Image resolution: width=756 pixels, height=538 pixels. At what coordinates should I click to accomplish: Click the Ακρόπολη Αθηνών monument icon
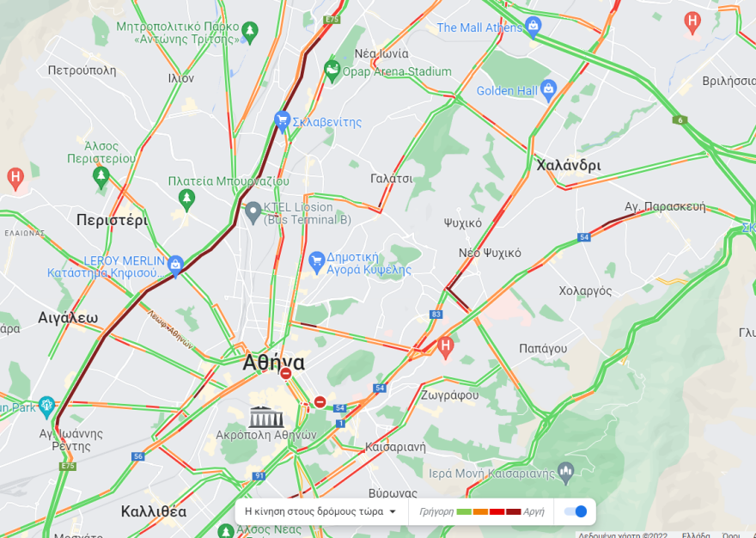pos(265,417)
